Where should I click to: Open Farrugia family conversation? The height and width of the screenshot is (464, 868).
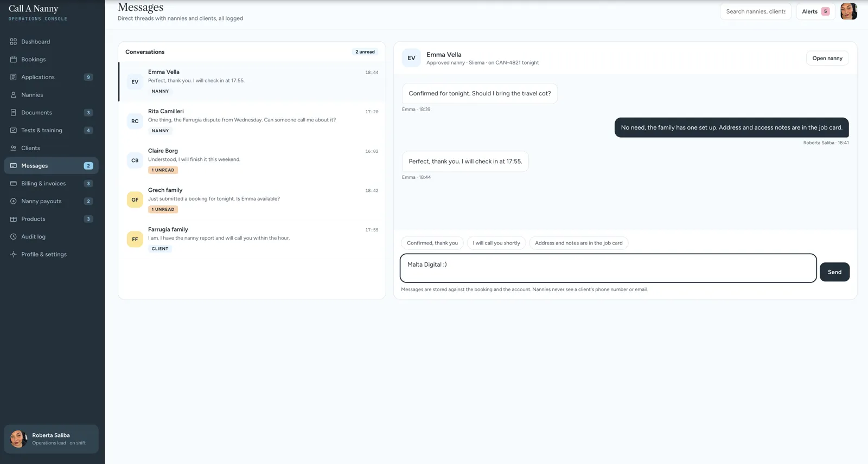click(x=252, y=239)
